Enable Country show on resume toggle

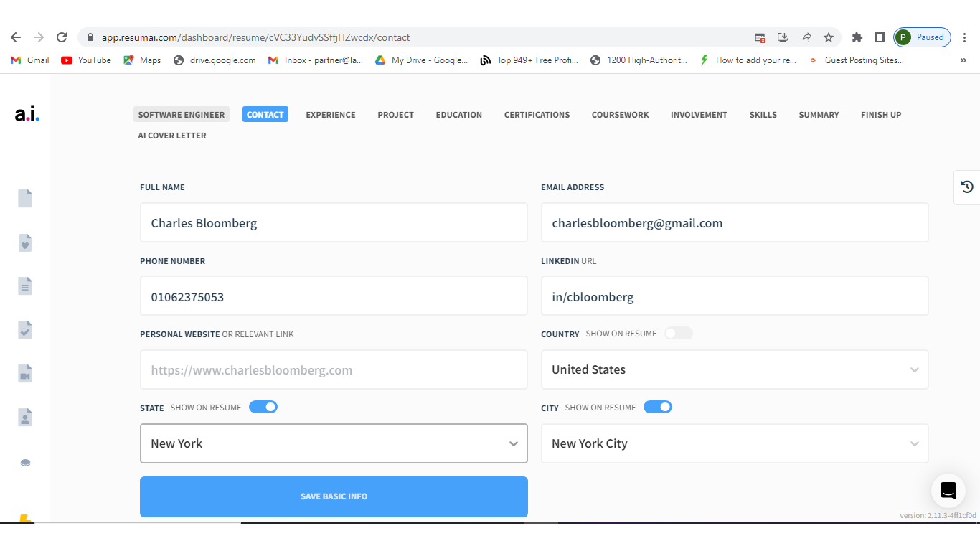point(678,334)
